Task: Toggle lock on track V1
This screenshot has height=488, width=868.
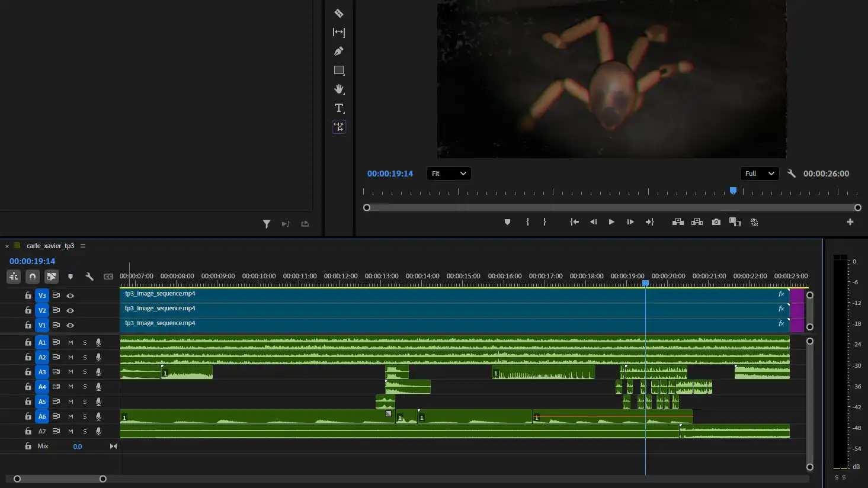Action: (28, 325)
